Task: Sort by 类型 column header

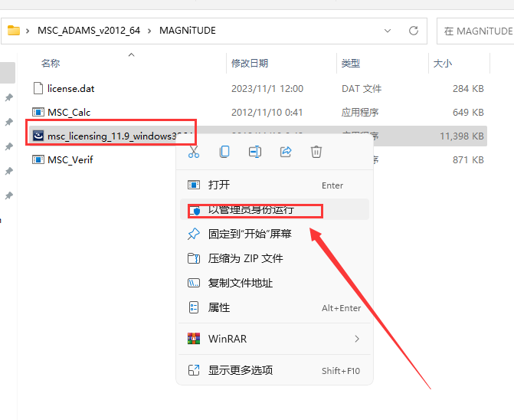Action: (351, 63)
